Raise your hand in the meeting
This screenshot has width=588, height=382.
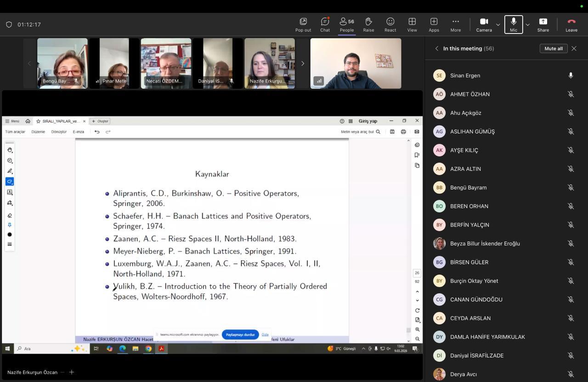368,25
